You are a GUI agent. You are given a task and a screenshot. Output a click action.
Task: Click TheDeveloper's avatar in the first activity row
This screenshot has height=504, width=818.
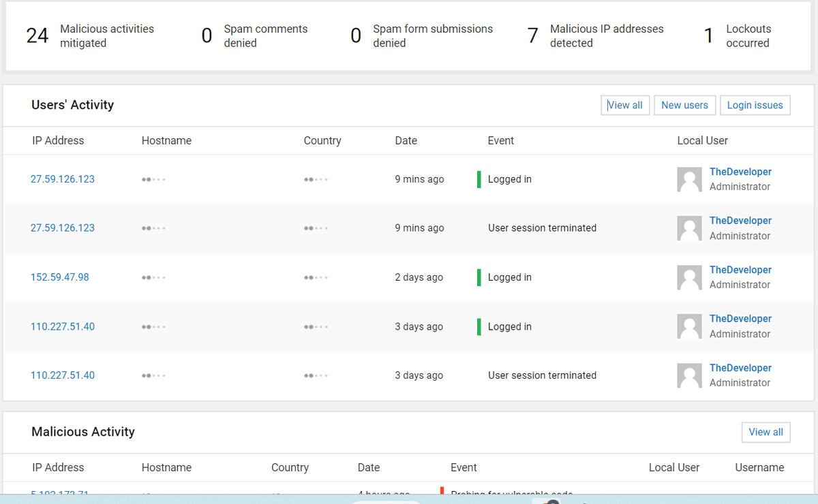[x=689, y=179]
